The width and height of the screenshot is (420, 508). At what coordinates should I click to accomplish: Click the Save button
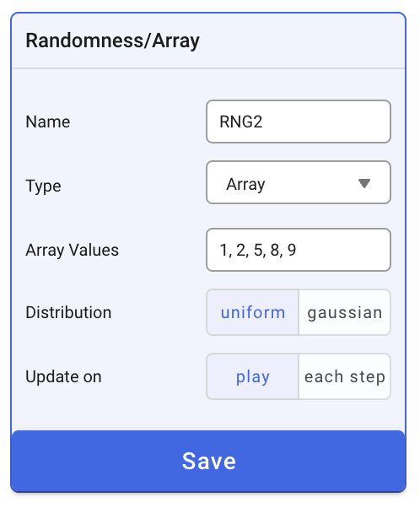click(208, 461)
